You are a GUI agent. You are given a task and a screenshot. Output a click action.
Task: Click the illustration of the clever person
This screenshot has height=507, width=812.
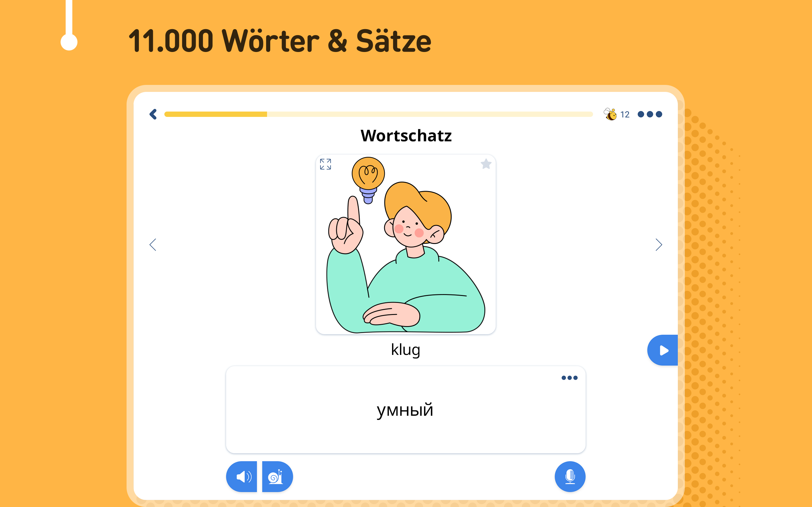406,244
